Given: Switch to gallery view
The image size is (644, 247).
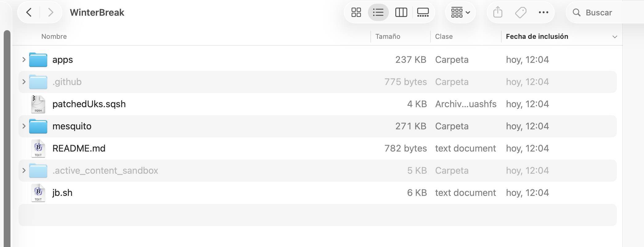Looking at the screenshot, I should 423,12.
